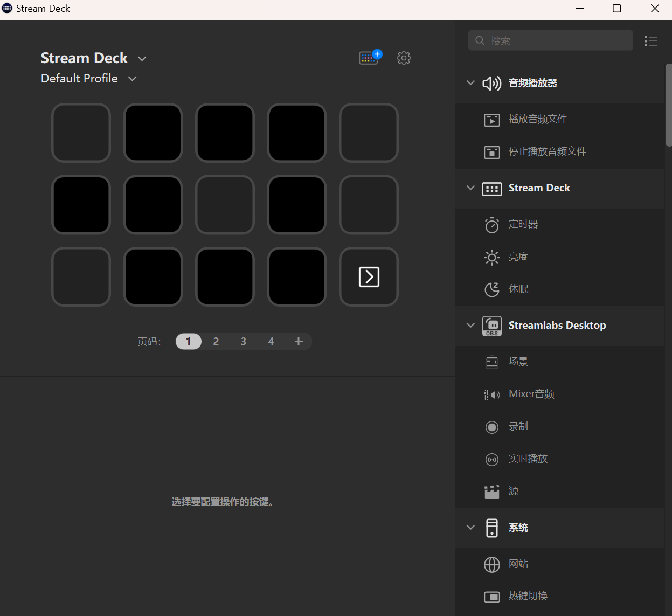Choose the 休眠 sleep action
672x616 pixels.
[518, 289]
